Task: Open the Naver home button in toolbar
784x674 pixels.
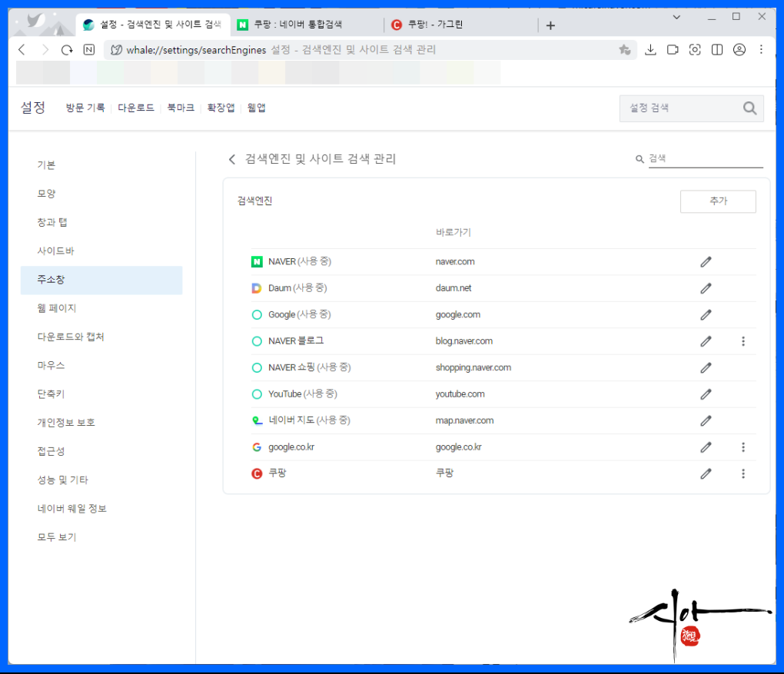Action: coord(89,49)
